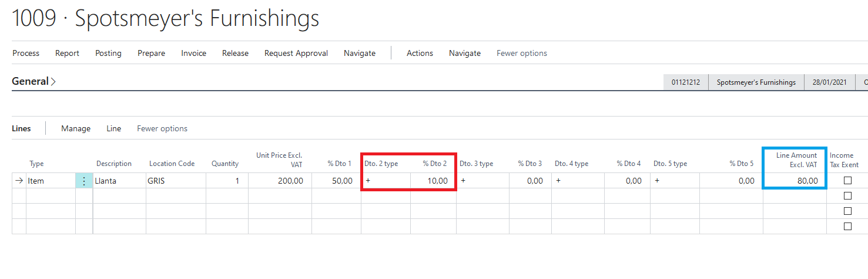This screenshot has height=279, width=868.
Task: Toggle Income Tax Exent checkbox in fourth row
Action: pyautogui.click(x=847, y=227)
